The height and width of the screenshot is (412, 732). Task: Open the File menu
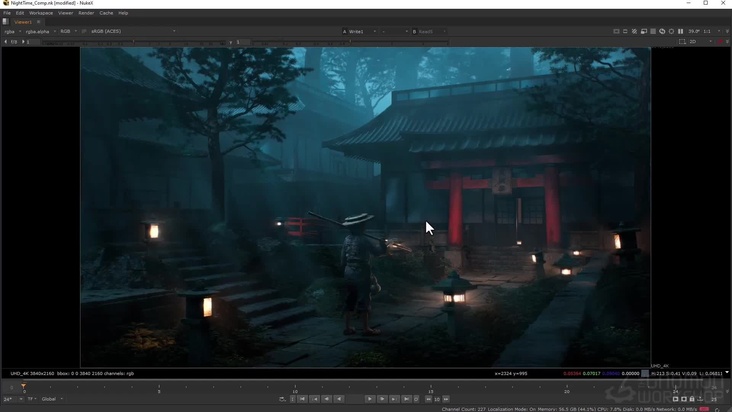click(7, 13)
